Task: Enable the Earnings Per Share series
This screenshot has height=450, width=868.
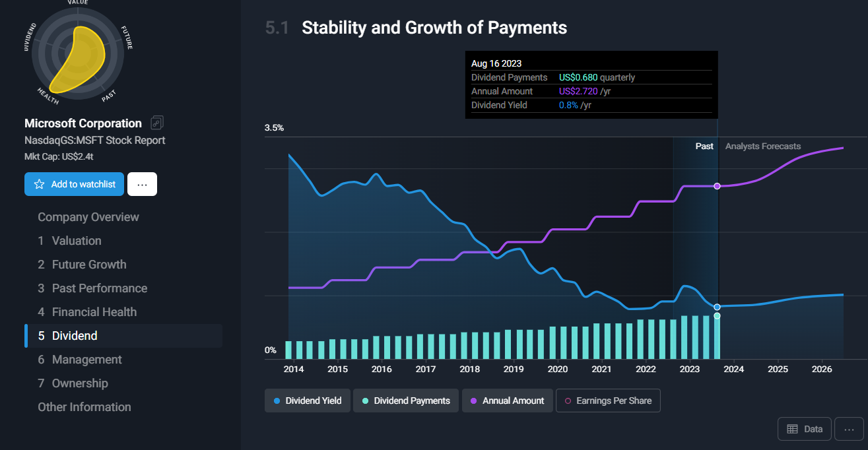Action: coord(608,401)
